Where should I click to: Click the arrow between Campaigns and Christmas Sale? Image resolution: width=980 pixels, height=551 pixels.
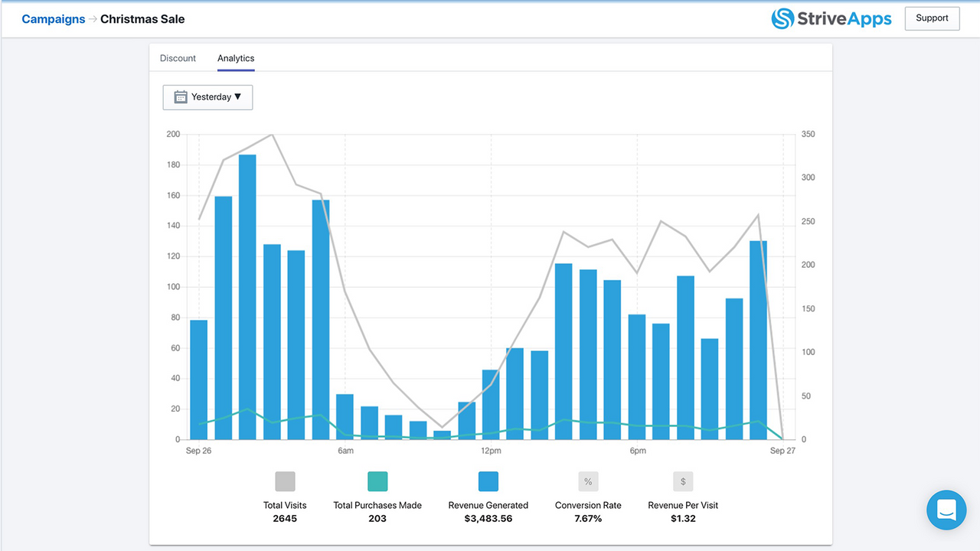click(x=92, y=19)
